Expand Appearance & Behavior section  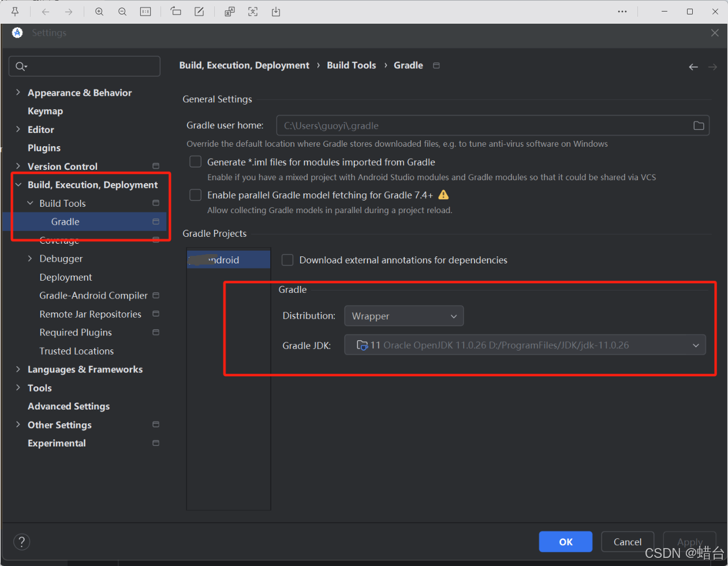[x=18, y=92]
